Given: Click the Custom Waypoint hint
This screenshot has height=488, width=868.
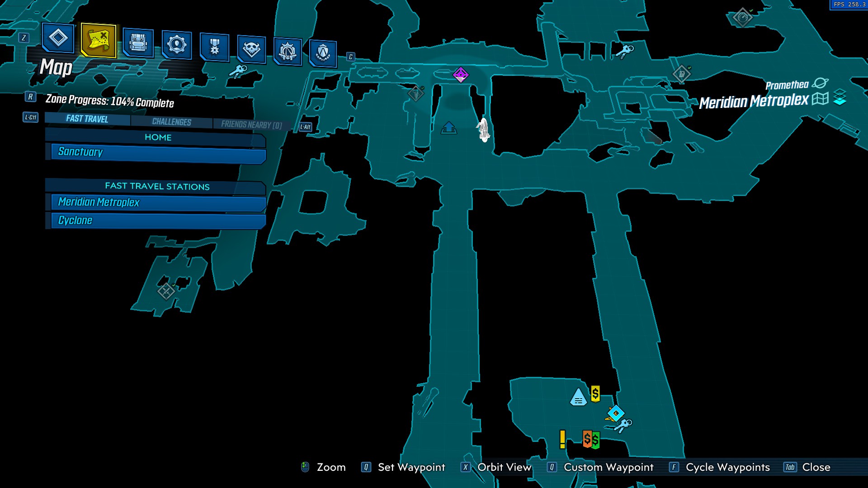Looking at the screenshot, I should click(x=600, y=467).
